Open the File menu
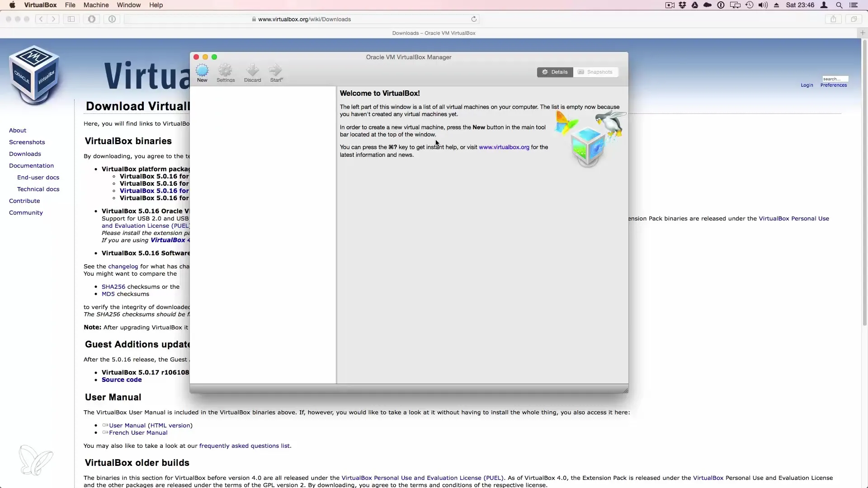Screen dimensions: 868x488 70,5
